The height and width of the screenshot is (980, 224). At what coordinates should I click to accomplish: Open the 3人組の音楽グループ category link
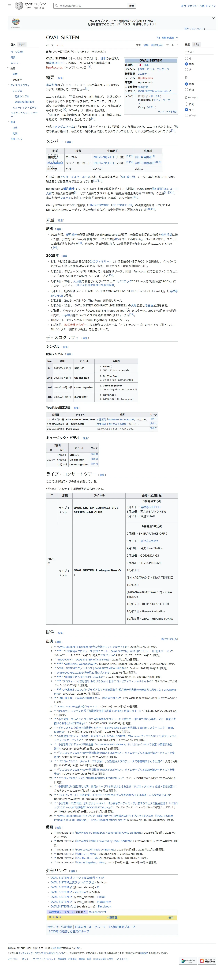click(122, 927)
